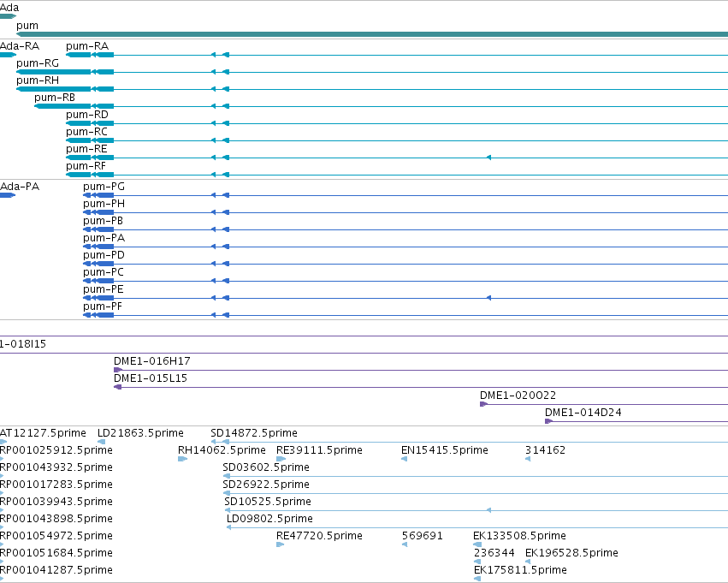This screenshot has width=728, height=583.
Task: Select the Ada-PA protein label
Action: pyautogui.click(x=20, y=187)
